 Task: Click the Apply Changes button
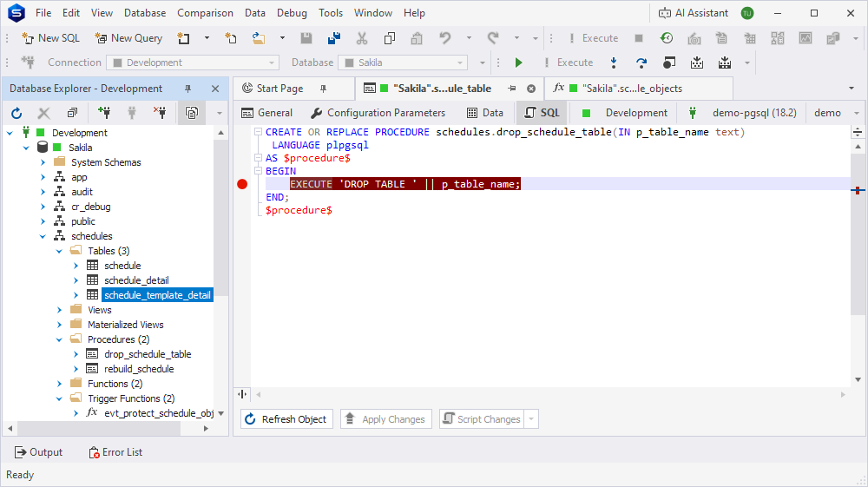386,419
